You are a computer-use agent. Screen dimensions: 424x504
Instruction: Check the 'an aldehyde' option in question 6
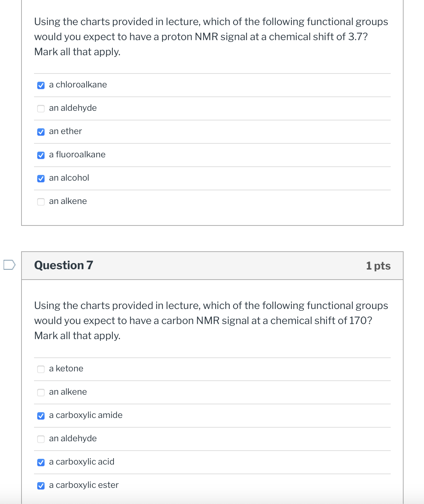tap(41, 109)
